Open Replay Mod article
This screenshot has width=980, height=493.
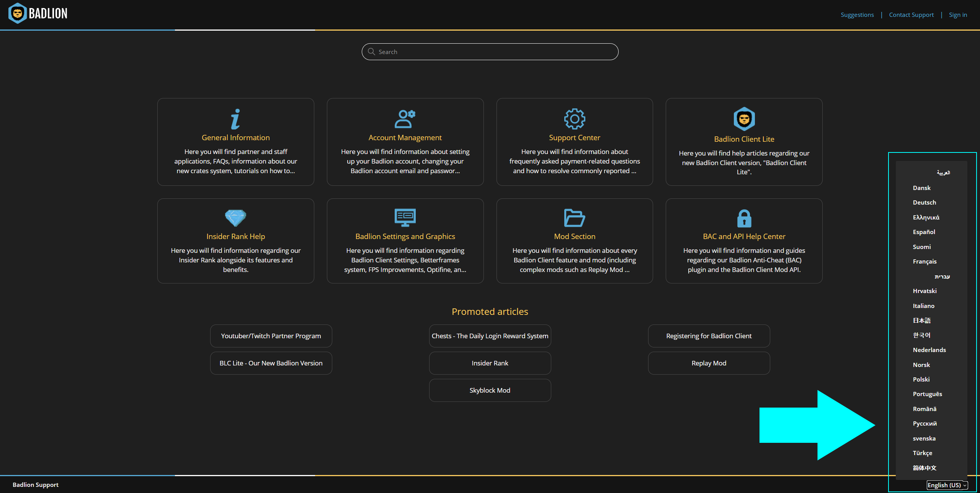[x=709, y=363]
